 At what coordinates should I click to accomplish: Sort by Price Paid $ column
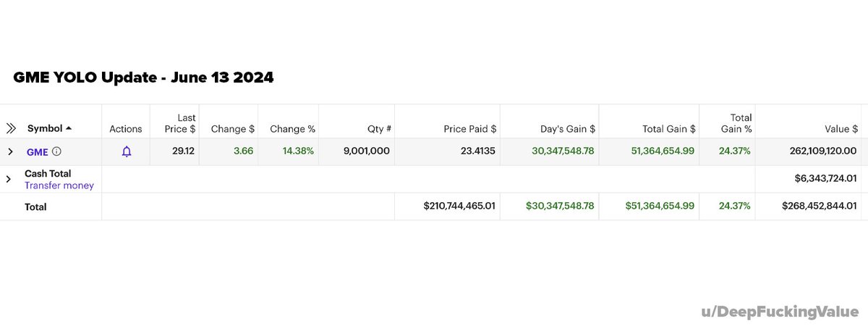pyautogui.click(x=470, y=129)
